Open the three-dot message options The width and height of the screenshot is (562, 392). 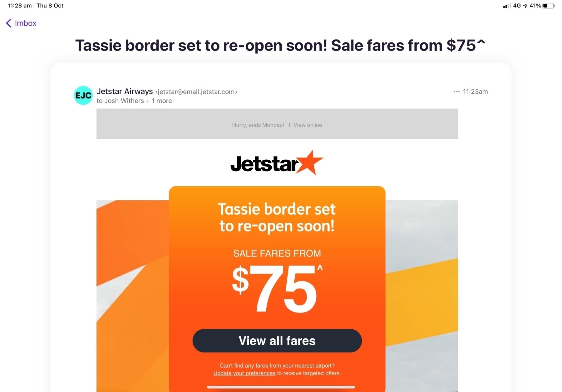tap(456, 92)
